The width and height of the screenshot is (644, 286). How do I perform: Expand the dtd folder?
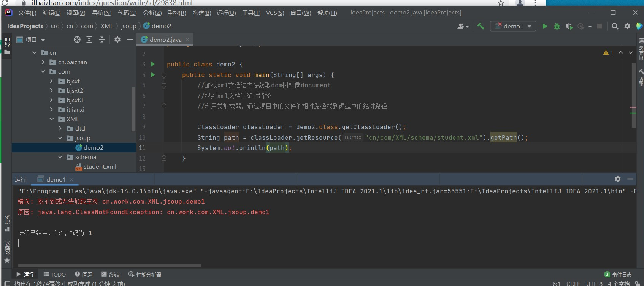[60, 128]
